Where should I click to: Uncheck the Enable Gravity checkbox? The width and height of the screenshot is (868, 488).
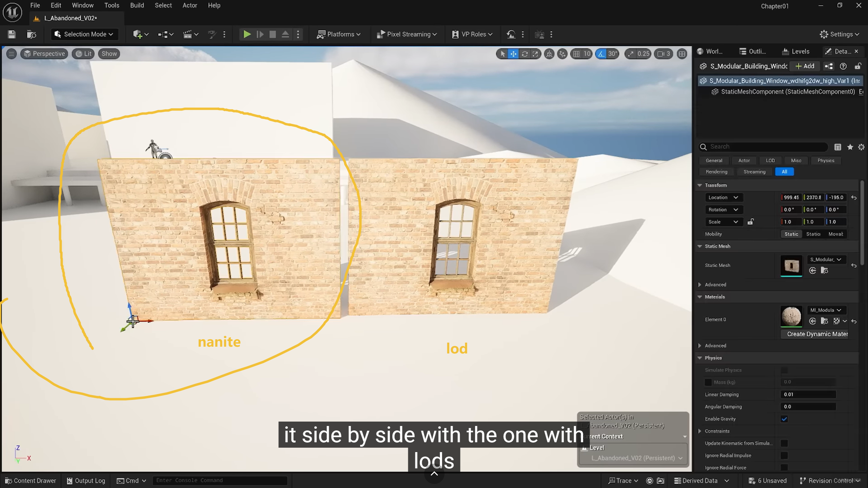point(784,419)
